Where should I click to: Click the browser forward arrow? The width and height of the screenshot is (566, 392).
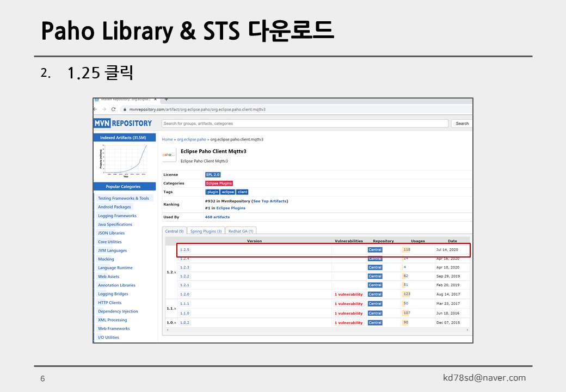coord(104,109)
